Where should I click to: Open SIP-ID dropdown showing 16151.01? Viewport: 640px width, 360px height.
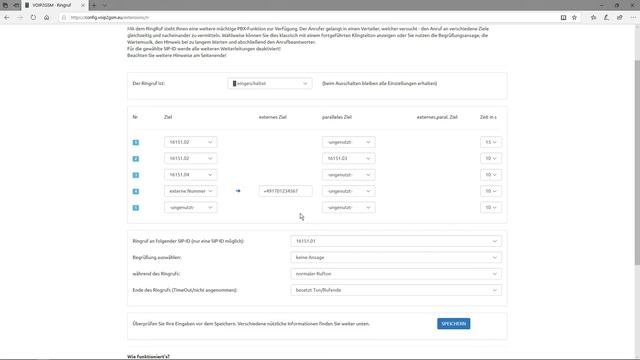point(396,241)
